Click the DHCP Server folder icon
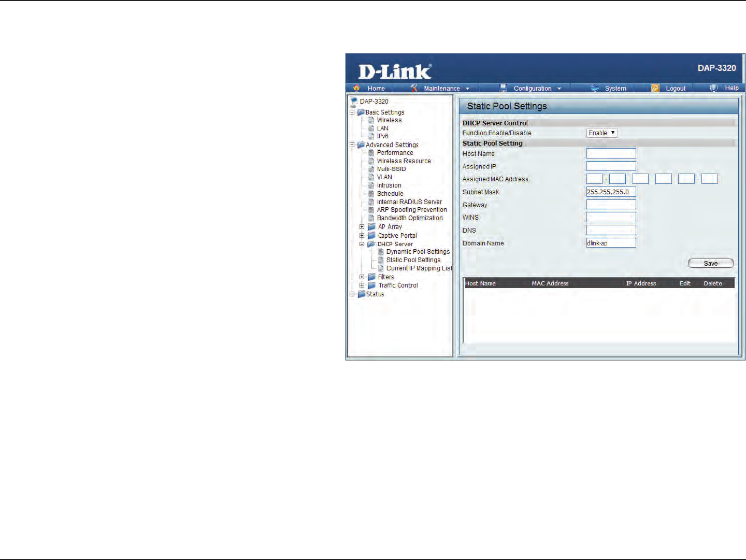 coord(371,244)
